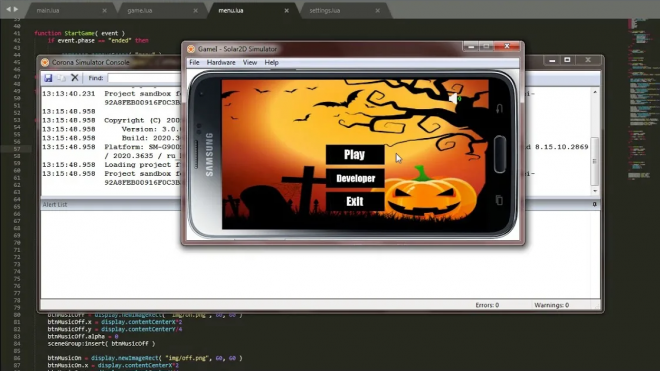The image size is (660, 371).
Task: Click the editor minimap on the right
Action: [x=641, y=99]
